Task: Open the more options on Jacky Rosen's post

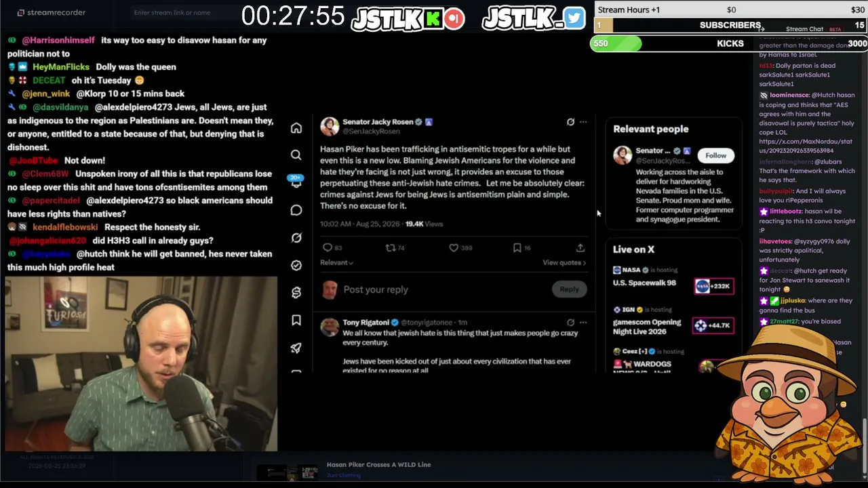Action: [x=583, y=122]
